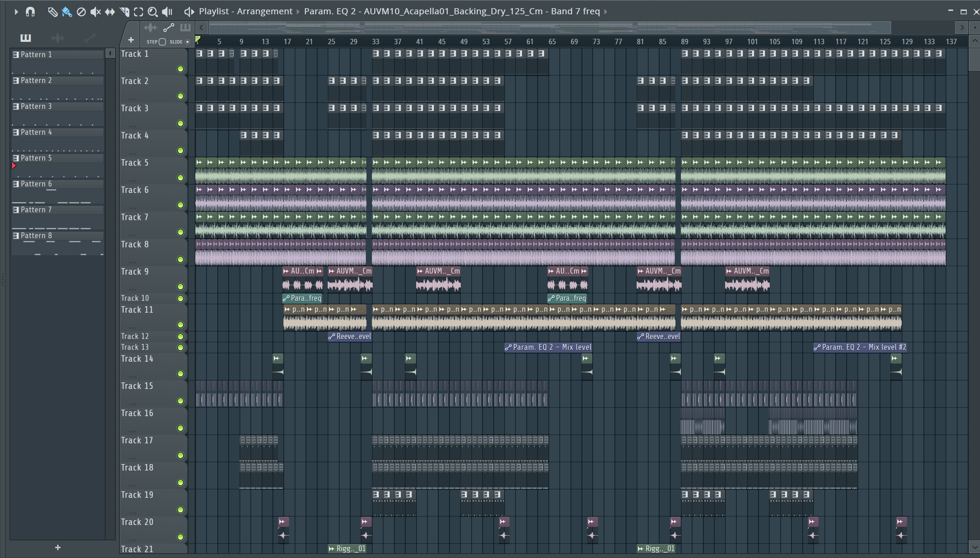Screen dimensions: 980x558
Task: Add a new pattern at picker bottom
Action: pos(58,547)
